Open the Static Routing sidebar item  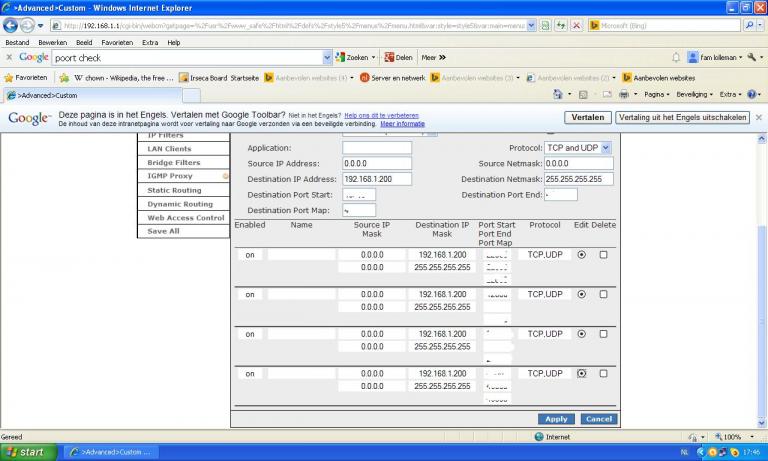175,190
